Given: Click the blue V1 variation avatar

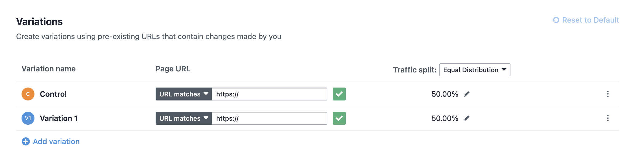Looking at the screenshot, I should pyautogui.click(x=28, y=118).
